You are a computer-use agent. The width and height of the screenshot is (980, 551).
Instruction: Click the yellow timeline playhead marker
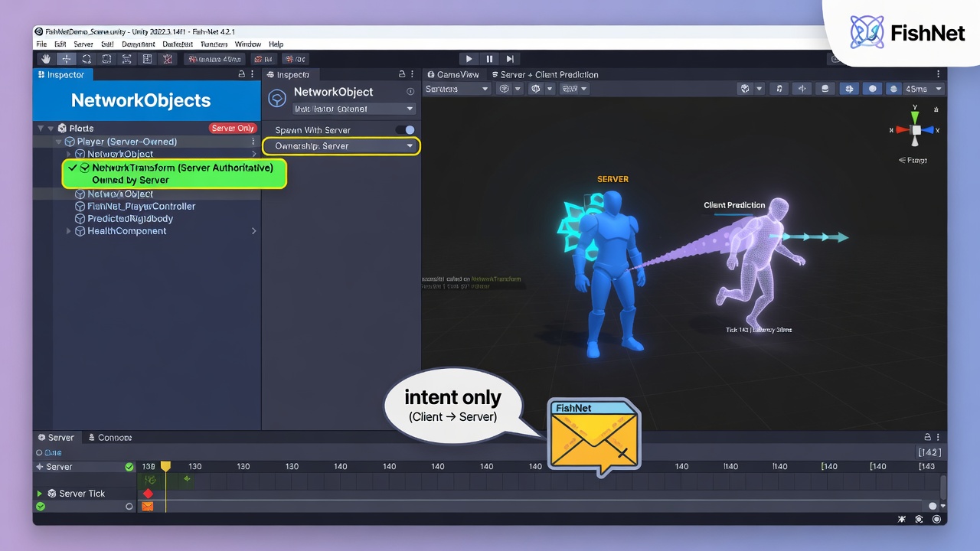pyautogui.click(x=165, y=466)
